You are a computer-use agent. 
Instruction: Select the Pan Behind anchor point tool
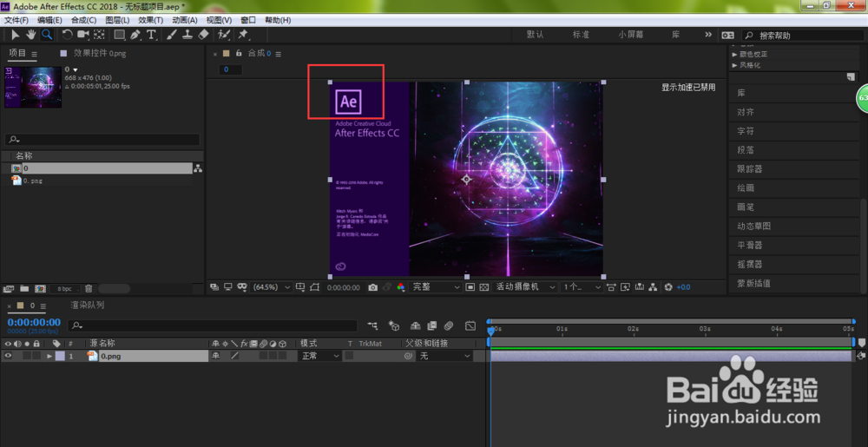99,35
